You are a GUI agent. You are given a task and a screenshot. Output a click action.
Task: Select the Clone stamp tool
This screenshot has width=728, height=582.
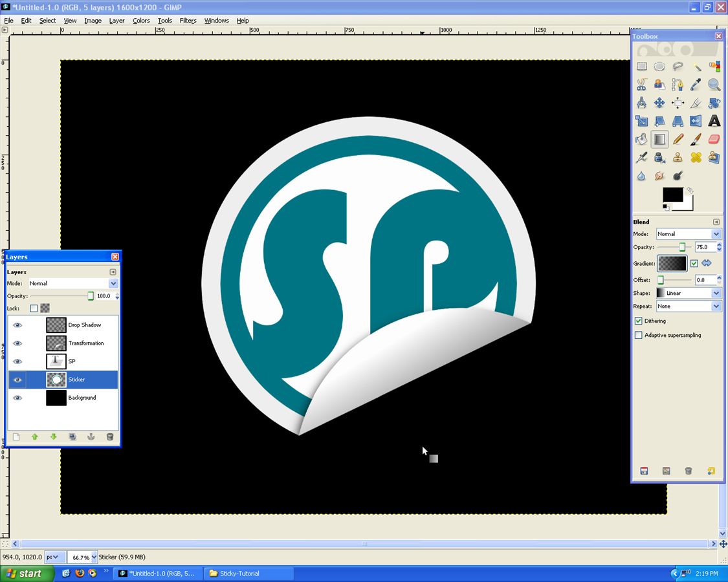(x=678, y=158)
